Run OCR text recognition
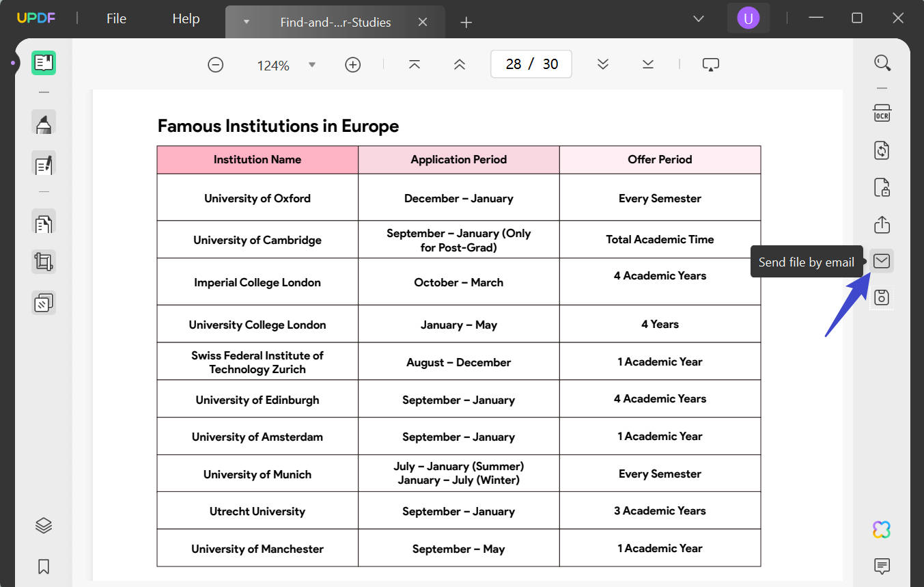The height and width of the screenshot is (587, 924). [x=882, y=113]
